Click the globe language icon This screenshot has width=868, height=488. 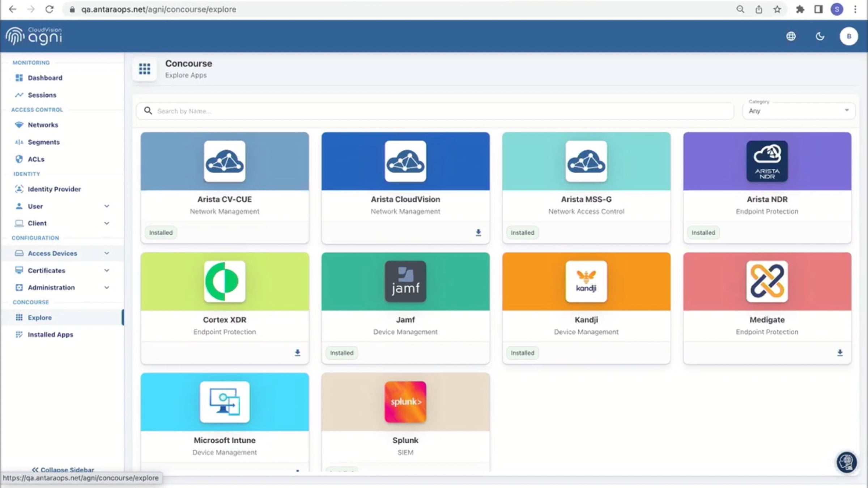click(791, 36)
